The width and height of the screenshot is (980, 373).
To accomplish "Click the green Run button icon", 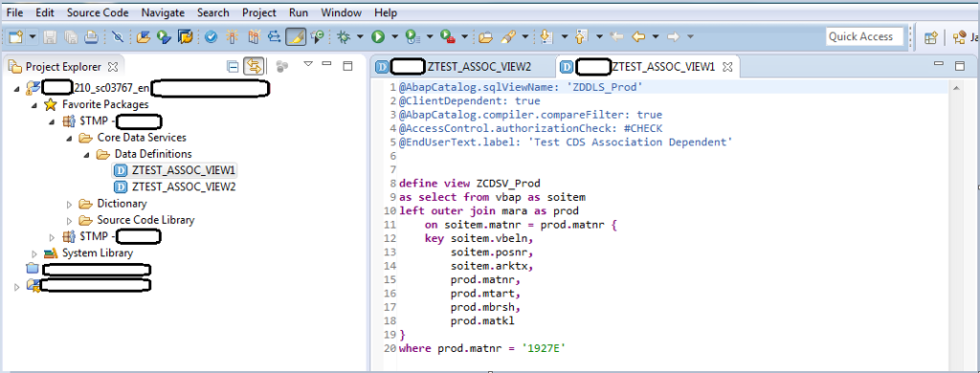I will [x=377, y=37].
